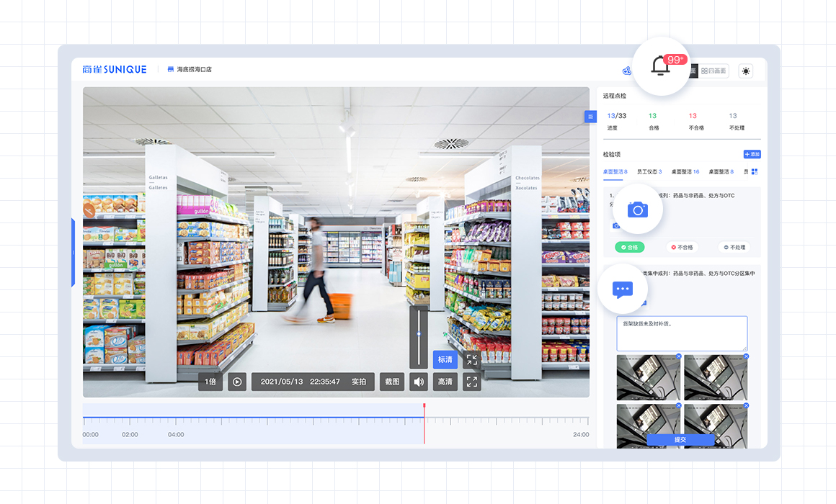Mute the video speaker icon
Image resolution: width=836 pixels, height=504 pixels.
419,382
